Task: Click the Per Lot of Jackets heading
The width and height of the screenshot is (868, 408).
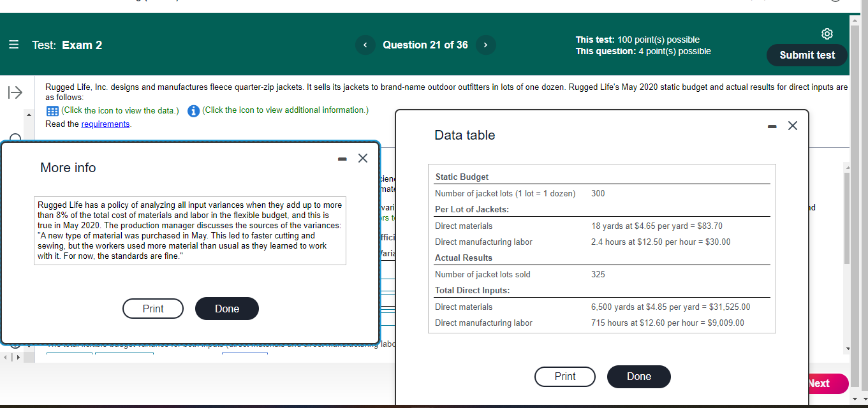Action: [x=471, y=209]
